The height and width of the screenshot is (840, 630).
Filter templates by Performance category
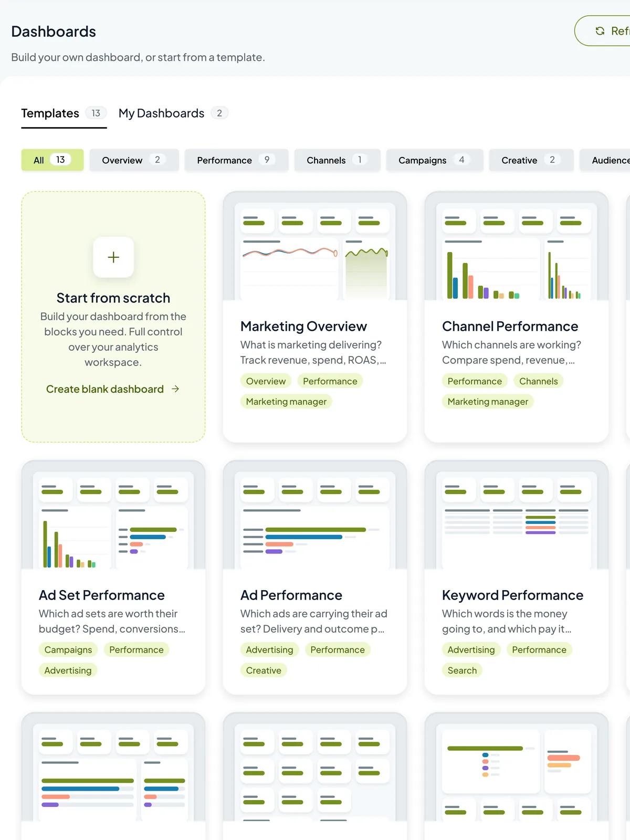click(237, 160)
